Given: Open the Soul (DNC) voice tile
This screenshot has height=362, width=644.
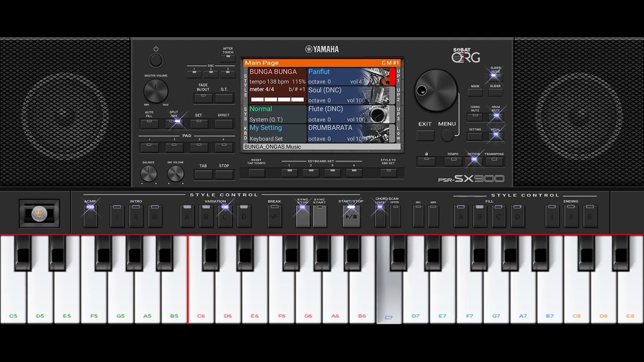Looking at the screenshot, I should (x=352, y=95).
